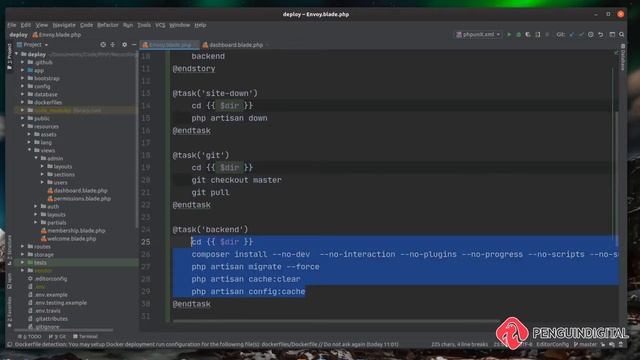Open the Database tool window on the right edge

(623, 58)
